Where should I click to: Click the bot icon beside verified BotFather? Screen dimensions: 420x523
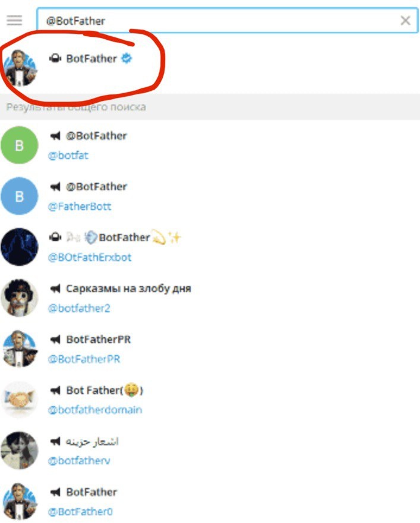click(55, 59)
